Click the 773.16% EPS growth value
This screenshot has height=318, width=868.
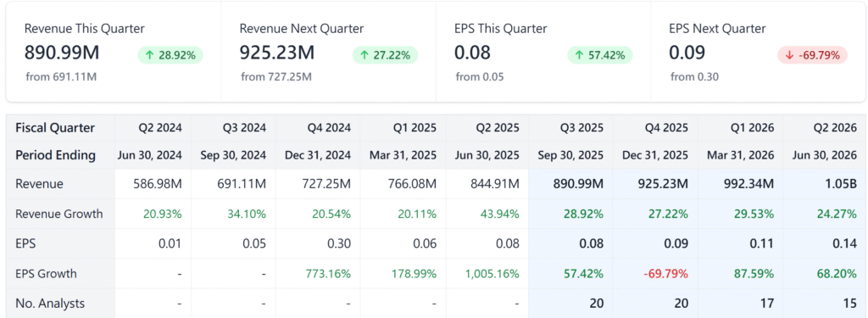tap(328, 274)
